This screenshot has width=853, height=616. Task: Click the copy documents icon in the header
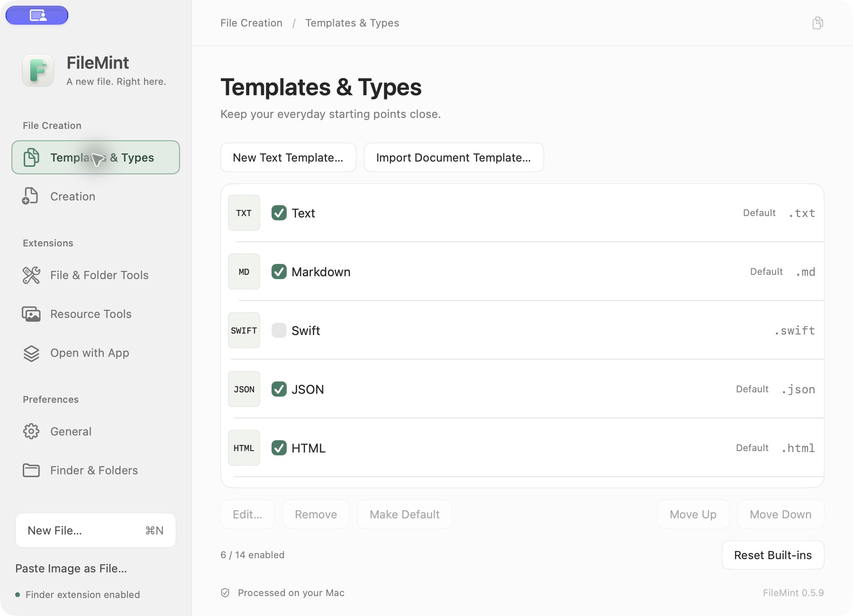click(x=817, y=23)
